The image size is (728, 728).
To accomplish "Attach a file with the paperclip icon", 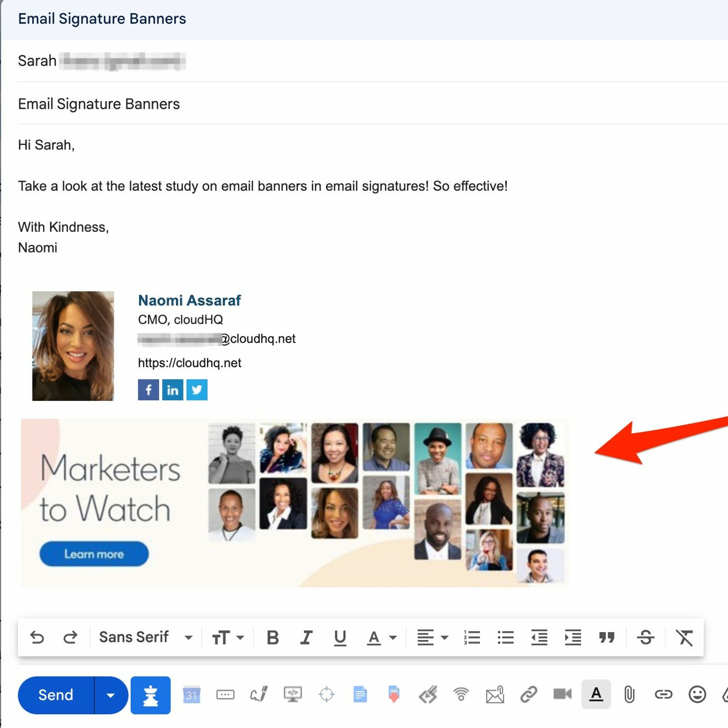I will pyautogui.click(x=629, y=695).
